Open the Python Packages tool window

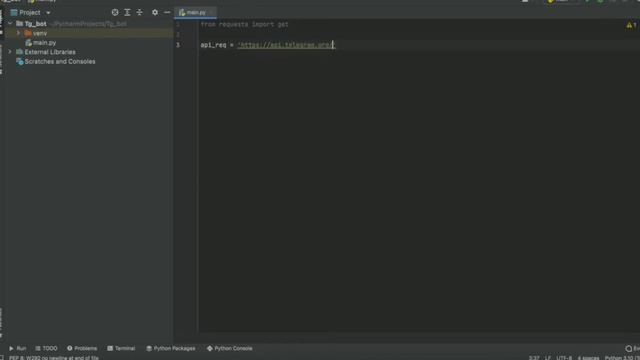click(171, 349)
